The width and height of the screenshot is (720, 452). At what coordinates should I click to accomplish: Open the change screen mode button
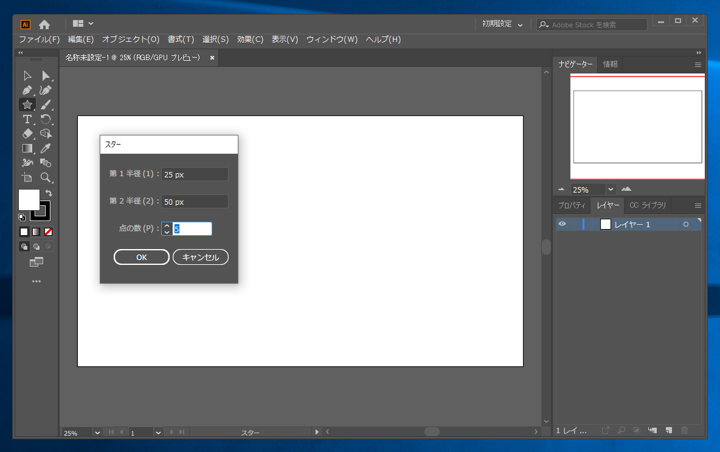click(x=36, y=262)
